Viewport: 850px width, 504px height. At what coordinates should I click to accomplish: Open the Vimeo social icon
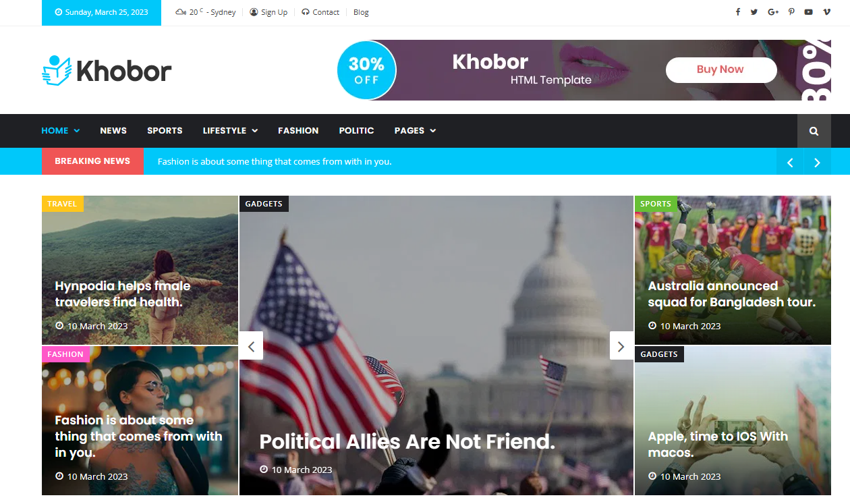click(x=826, y=12)
